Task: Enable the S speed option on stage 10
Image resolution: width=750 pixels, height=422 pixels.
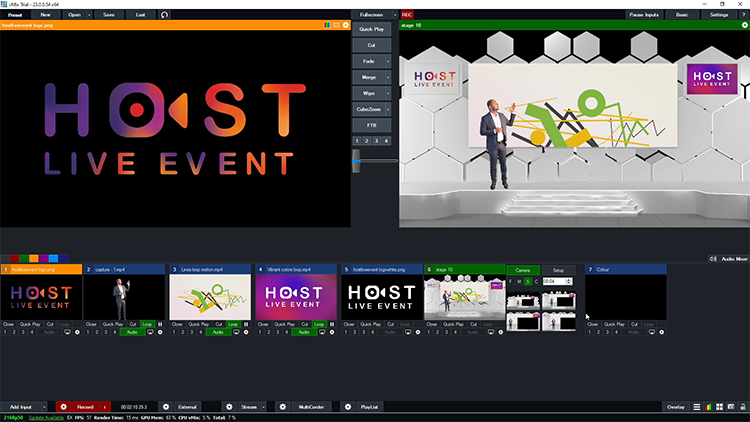Action: (527, 282)
